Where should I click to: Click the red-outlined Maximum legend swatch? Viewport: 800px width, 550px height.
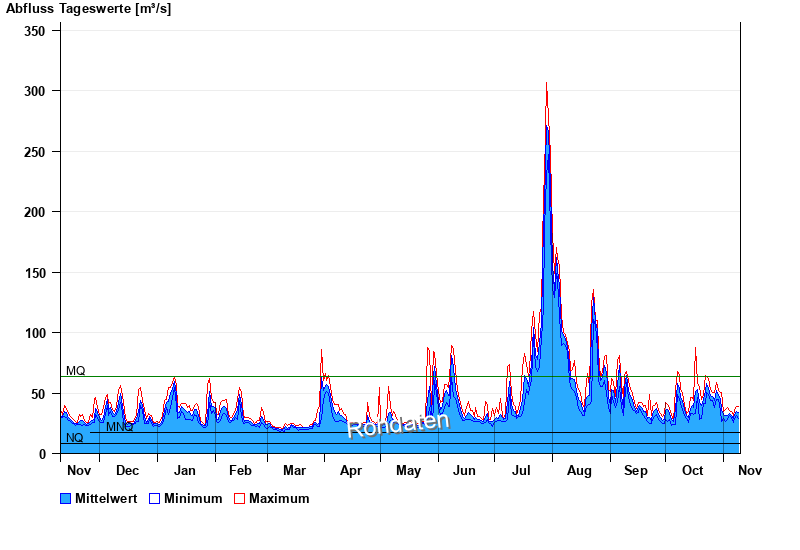tap(239, 498)
